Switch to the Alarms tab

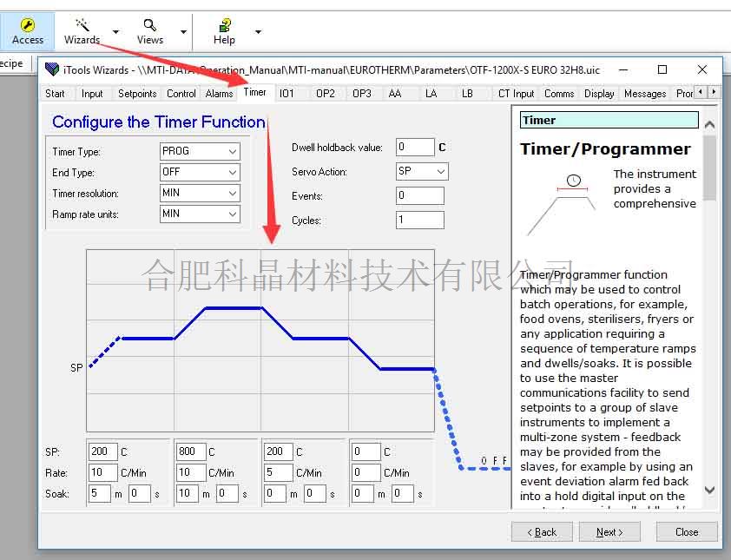click(219, 94)
